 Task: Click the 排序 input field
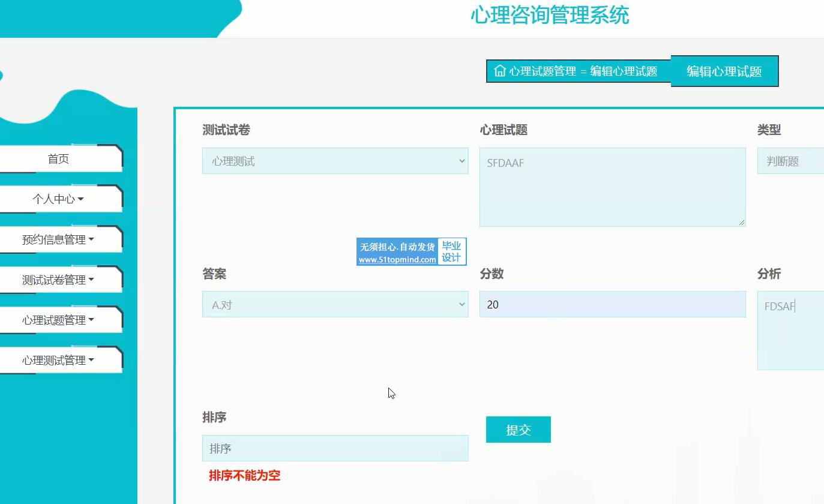point(335,448)
